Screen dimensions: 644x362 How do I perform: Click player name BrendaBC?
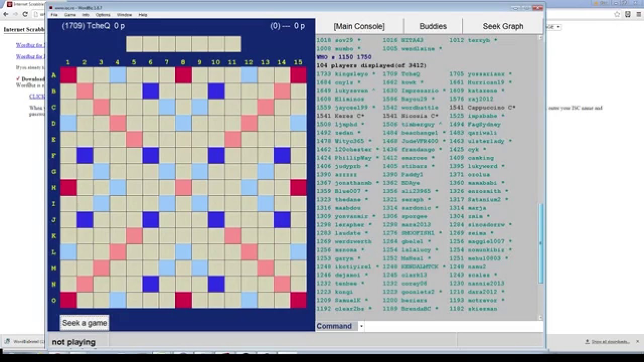pyautogui.click(x=417, y=308)
